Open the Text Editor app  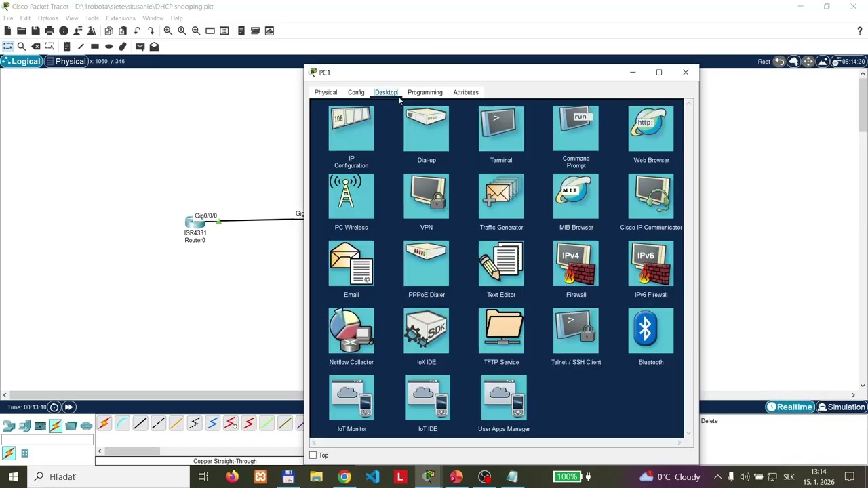(501, 269)
